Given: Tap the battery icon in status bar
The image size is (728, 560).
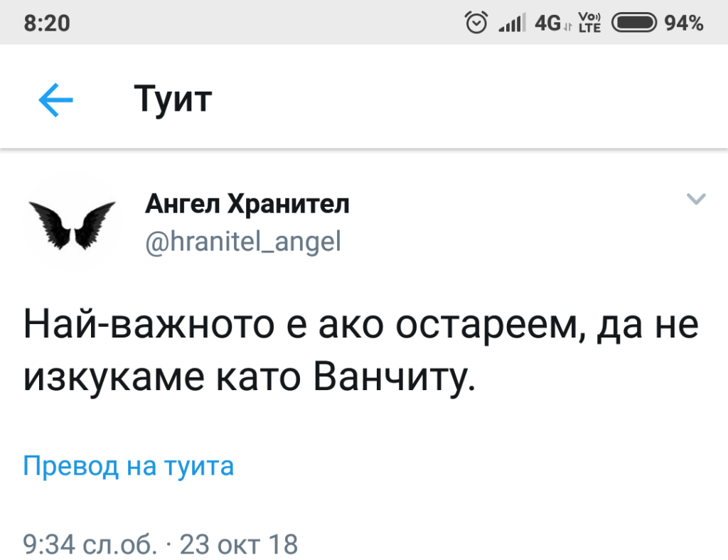Looking at the screenshot, I should (x=634, y=23).
